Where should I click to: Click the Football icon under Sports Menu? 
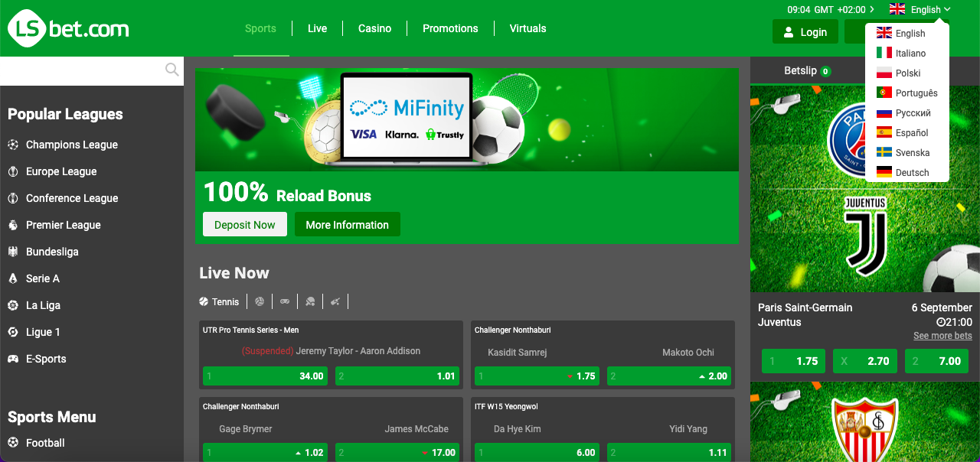click(x=14, y=442)
